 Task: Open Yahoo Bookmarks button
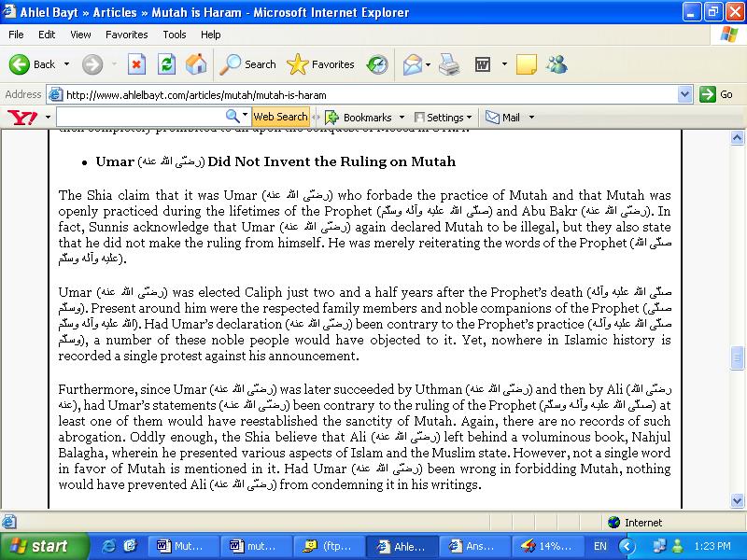click(359, 118)
